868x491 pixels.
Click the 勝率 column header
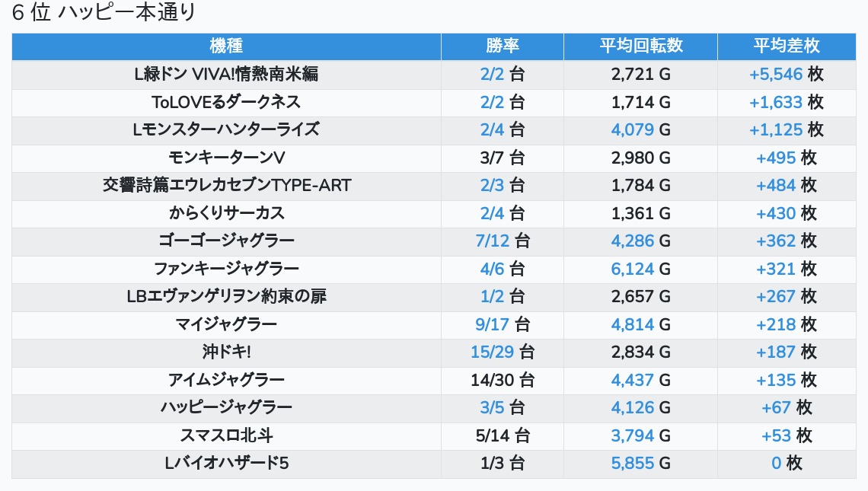tap(502, 46)
